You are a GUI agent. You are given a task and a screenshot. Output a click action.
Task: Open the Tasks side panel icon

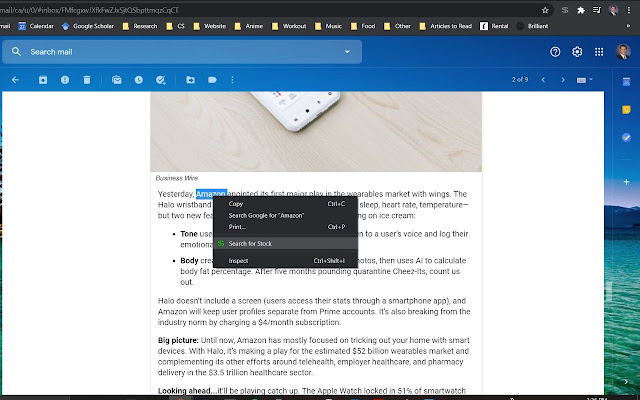pyautogui.click(x=626, y=138)
